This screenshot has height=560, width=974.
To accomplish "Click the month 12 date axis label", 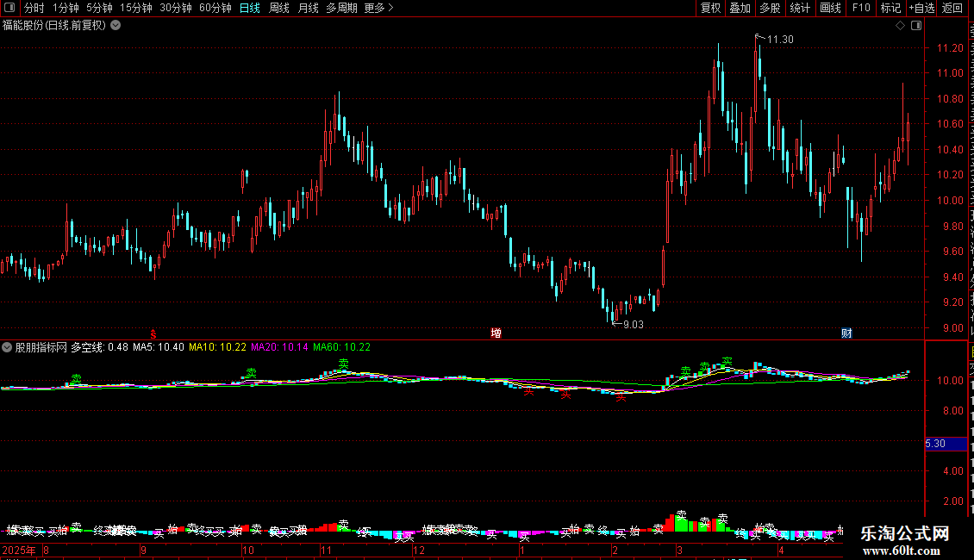I will [419, 550].
